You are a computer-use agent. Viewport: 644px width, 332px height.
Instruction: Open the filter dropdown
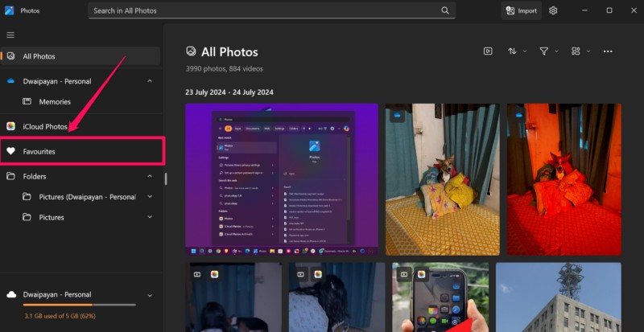point(547,51)
